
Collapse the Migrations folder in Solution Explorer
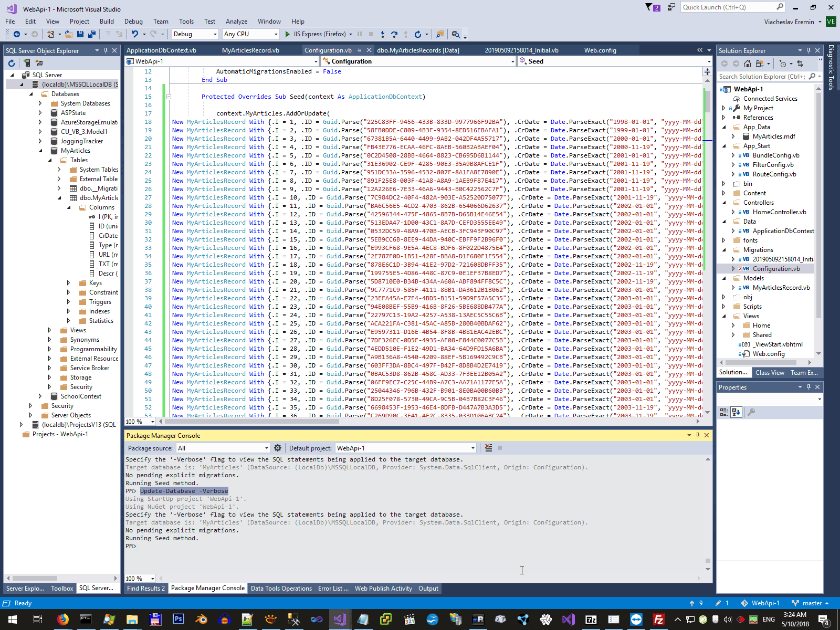[724, 250]
